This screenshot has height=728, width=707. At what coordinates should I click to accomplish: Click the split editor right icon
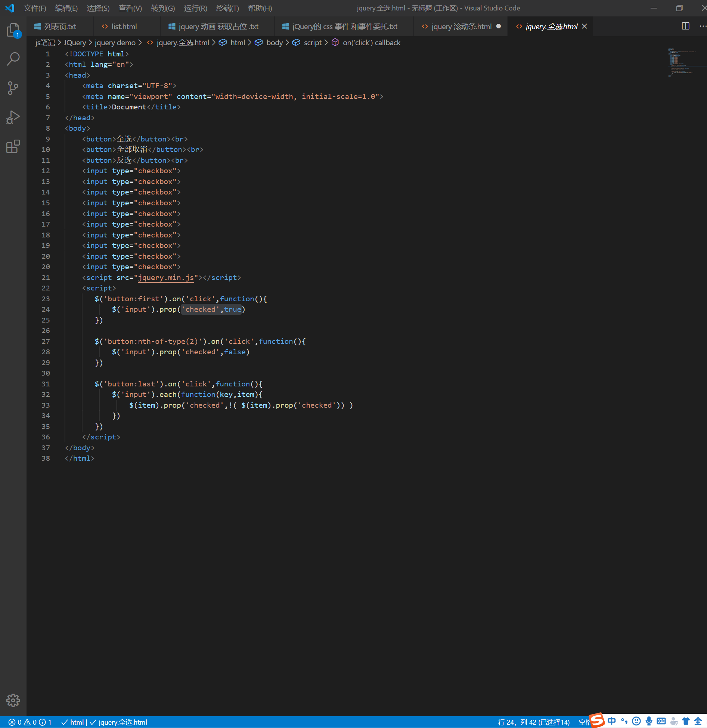[x=686, y=26]
